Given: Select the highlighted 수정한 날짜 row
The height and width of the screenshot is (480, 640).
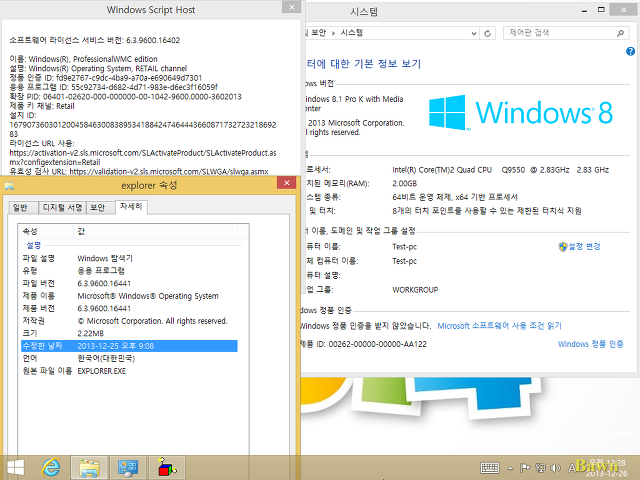Looking at the screenshot, I should [x=129, y=346].
